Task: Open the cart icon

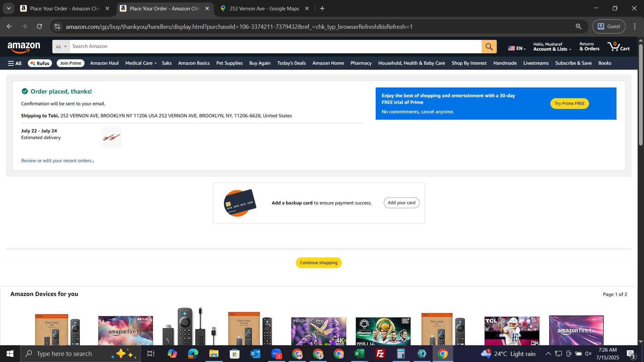Action: click(619, 47)
